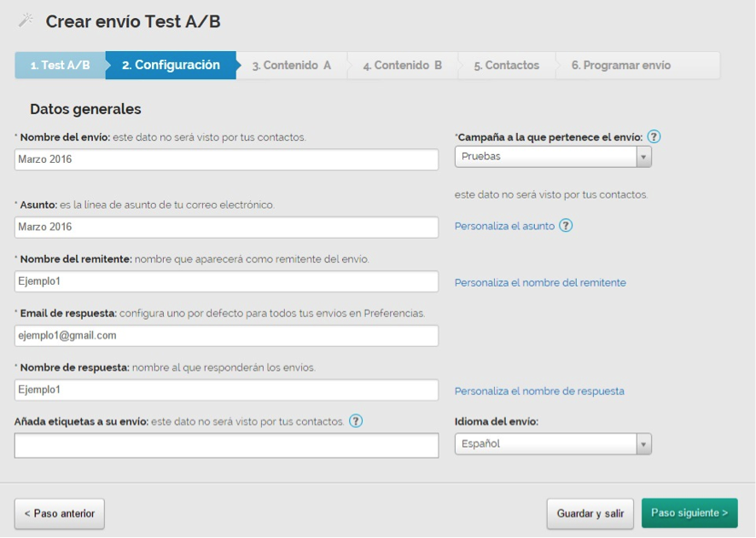Click Personaliza el nombre de respuesta link
This screenshot has width=756, height=538.
(x=538, y=391)
